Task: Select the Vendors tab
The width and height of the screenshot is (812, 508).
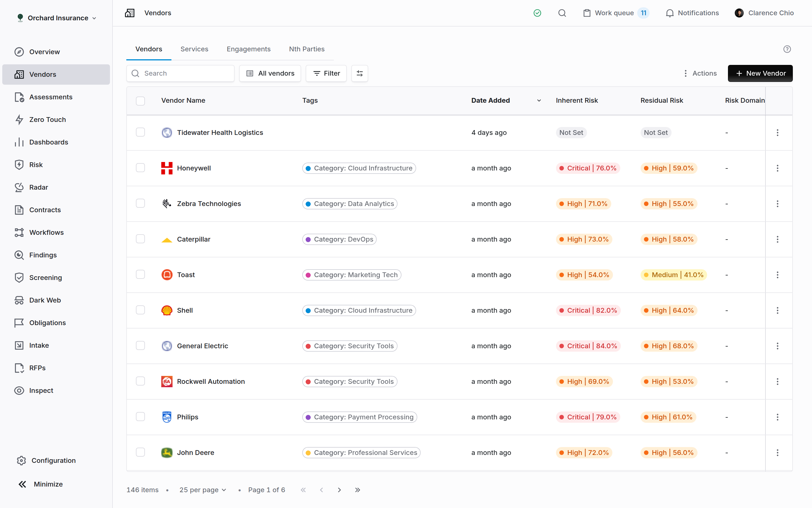Action: click(149, 49)
